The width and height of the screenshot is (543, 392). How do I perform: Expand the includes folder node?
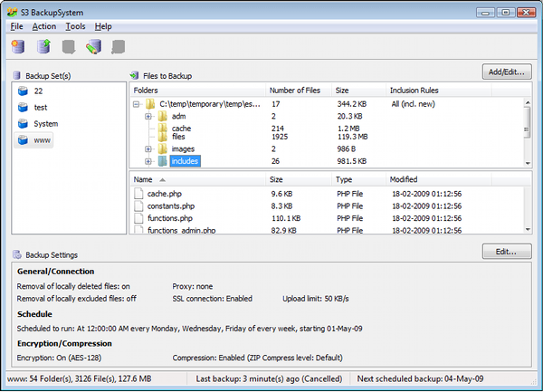click(x=148, y=161)
